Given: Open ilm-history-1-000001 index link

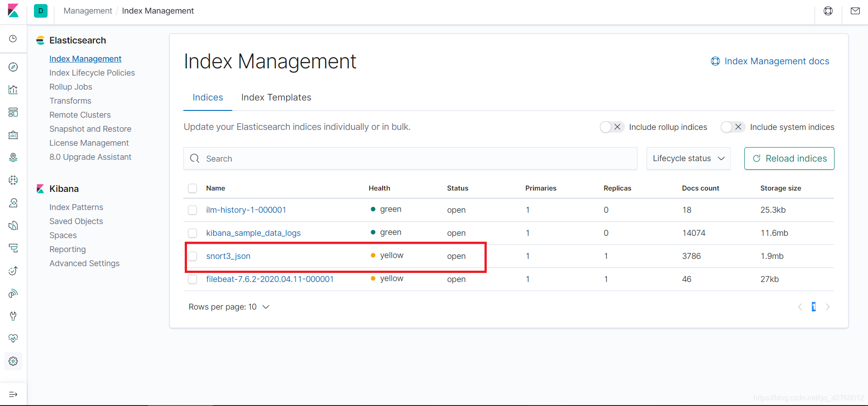Looking at the screenshot, I should 246,210.
